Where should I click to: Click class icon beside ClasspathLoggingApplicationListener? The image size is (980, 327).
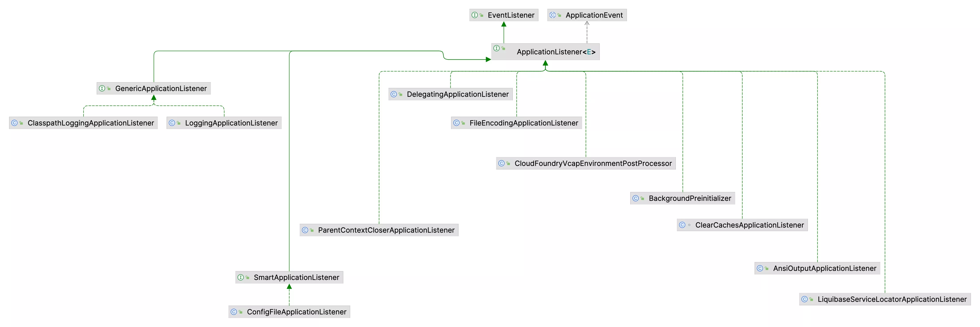pos(14,123)
